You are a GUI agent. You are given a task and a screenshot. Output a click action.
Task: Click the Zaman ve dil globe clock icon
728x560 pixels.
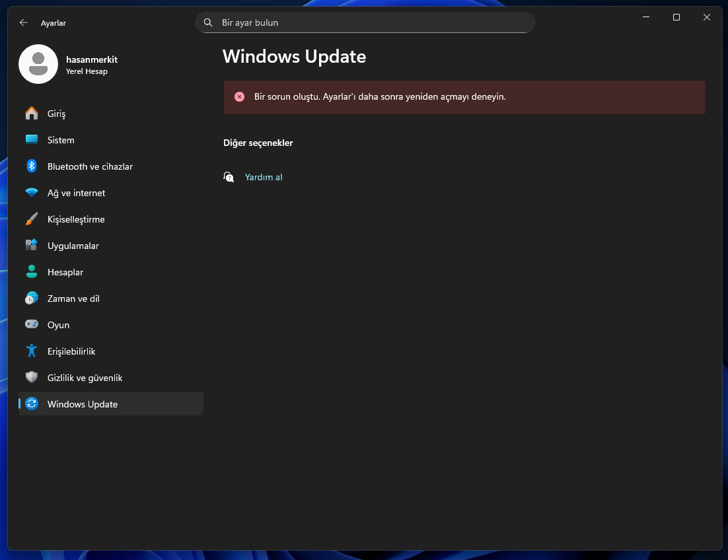[x=32, y=298]
